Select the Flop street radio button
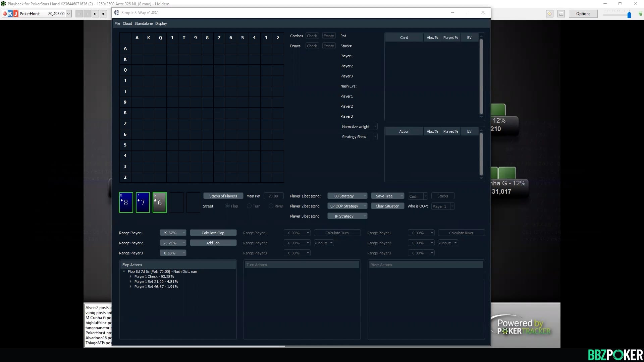This screenshot has width=644, height=362. [x=227, y=206]
